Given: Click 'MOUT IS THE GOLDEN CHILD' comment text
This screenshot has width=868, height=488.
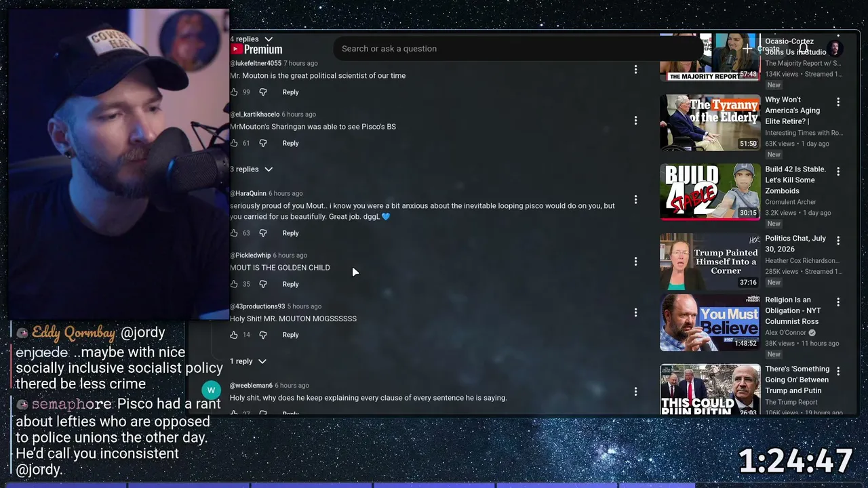Looking at the screenshot, I should (x=280, y=268).
